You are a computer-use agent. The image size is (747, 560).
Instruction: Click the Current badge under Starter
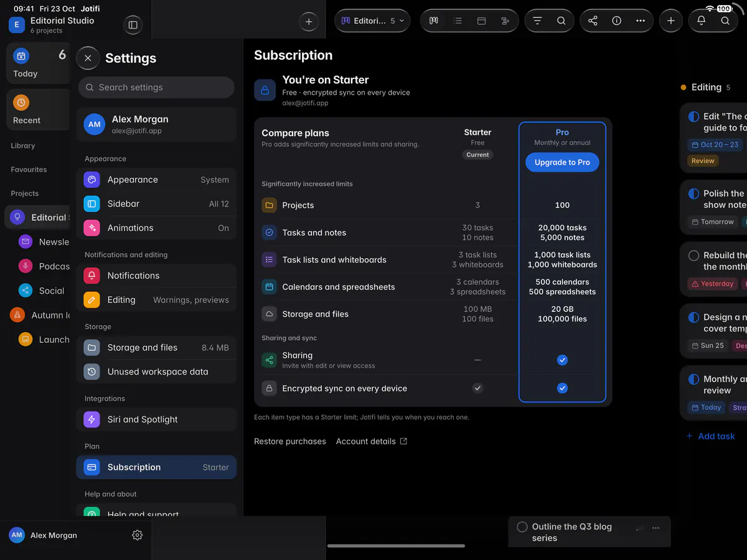(477, 155)
